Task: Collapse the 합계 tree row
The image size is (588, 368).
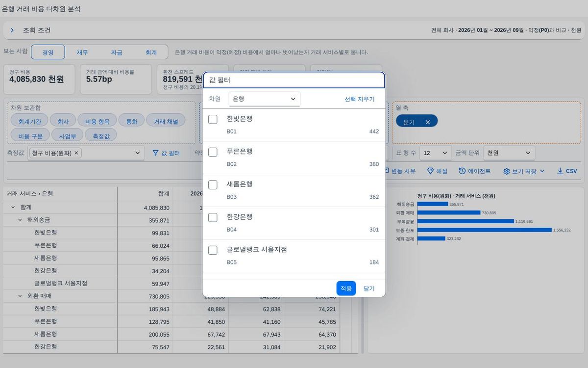Action: tap(13, 208)
